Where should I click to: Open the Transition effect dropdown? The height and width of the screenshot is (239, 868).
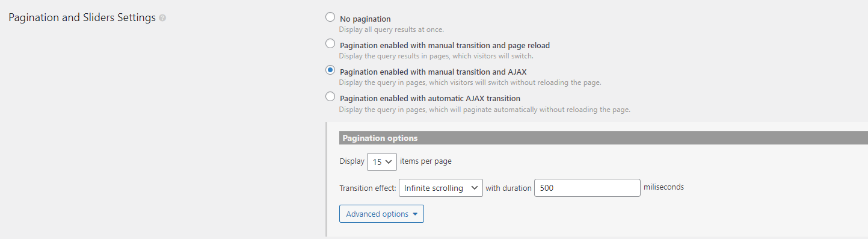coord(441,188)
